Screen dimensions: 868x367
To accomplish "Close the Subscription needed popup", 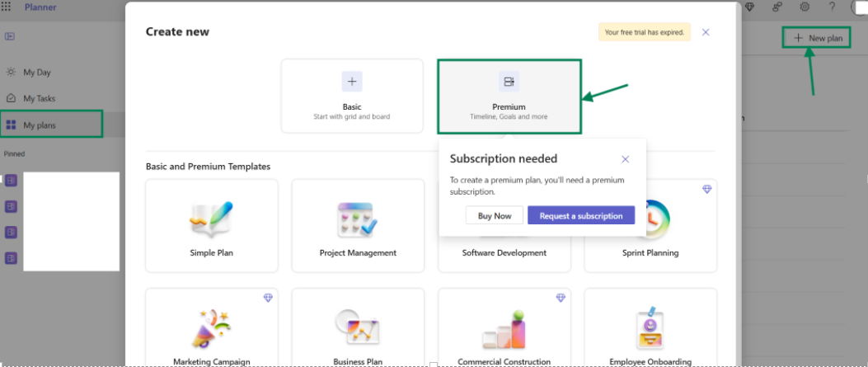I will click(x=626, y=159).
